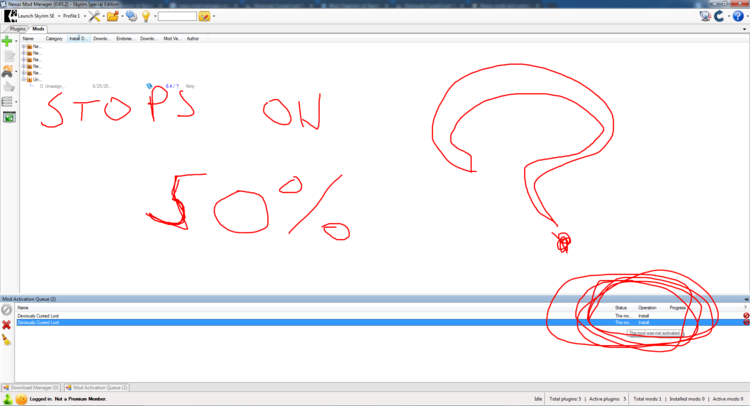
Task: Open the Download Manager (0) tab
Action: [x=31, y=387]
